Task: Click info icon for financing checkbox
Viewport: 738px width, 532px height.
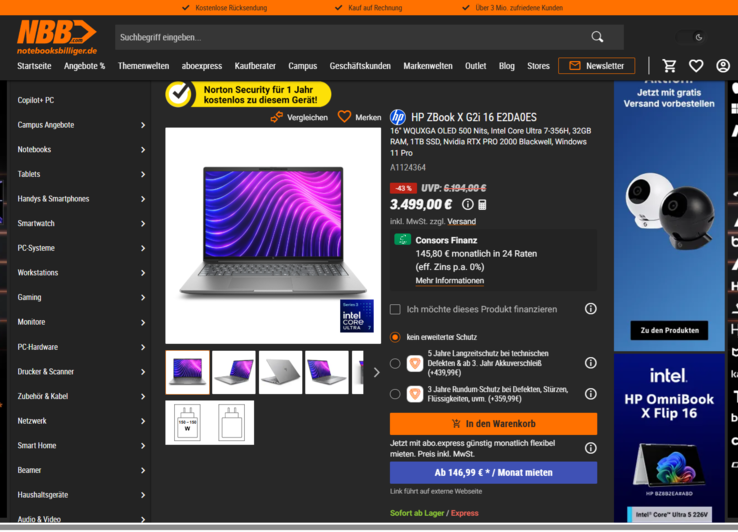Action: pyautogui.click(x=591, y=309)
